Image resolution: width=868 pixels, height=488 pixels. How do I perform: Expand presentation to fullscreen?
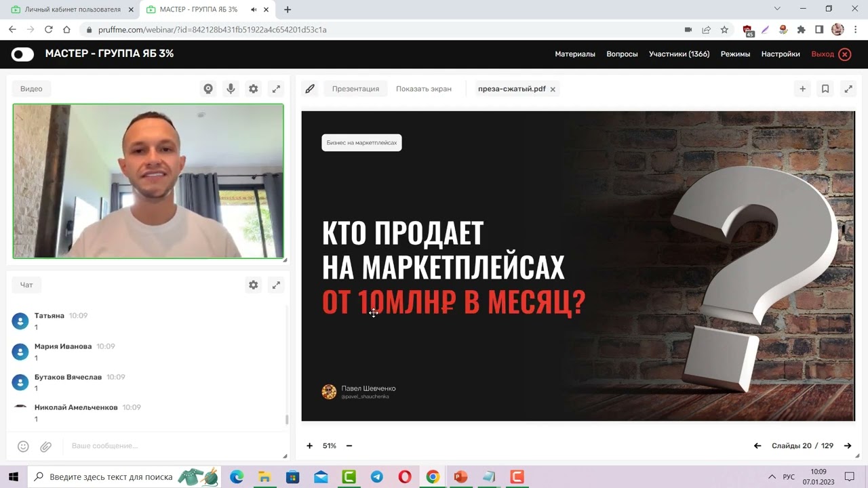point(848,88)
